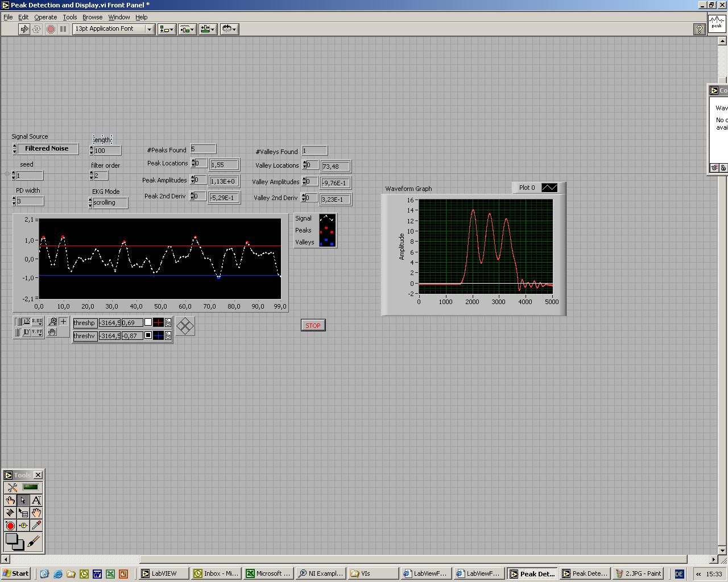Open the Reorder objects dropdown

[x=229, y=29]
